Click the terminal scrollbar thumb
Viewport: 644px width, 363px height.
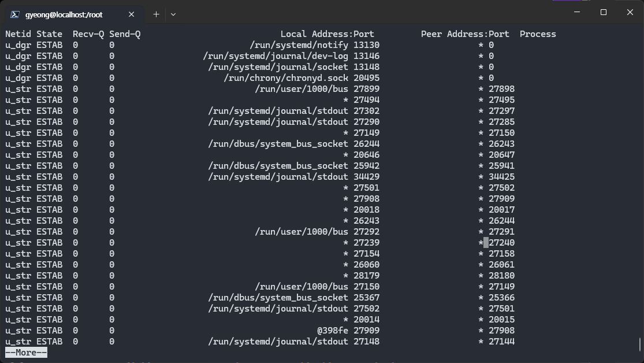(x=641, y=344)
